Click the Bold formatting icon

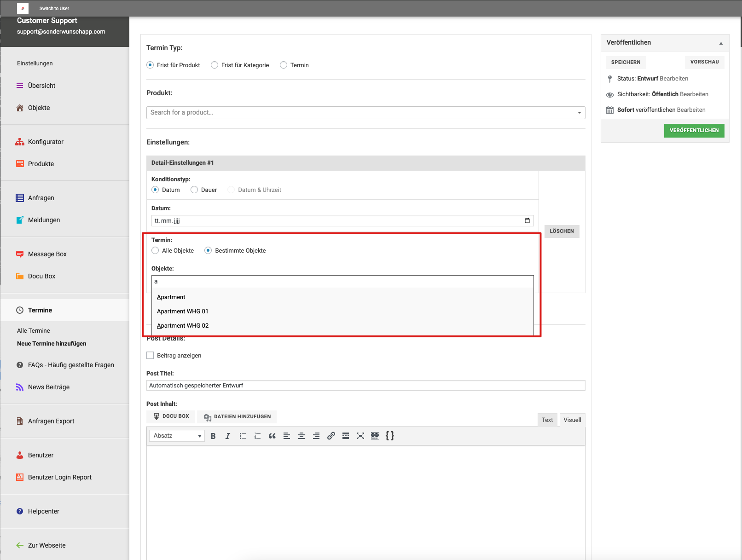[213, 436]
